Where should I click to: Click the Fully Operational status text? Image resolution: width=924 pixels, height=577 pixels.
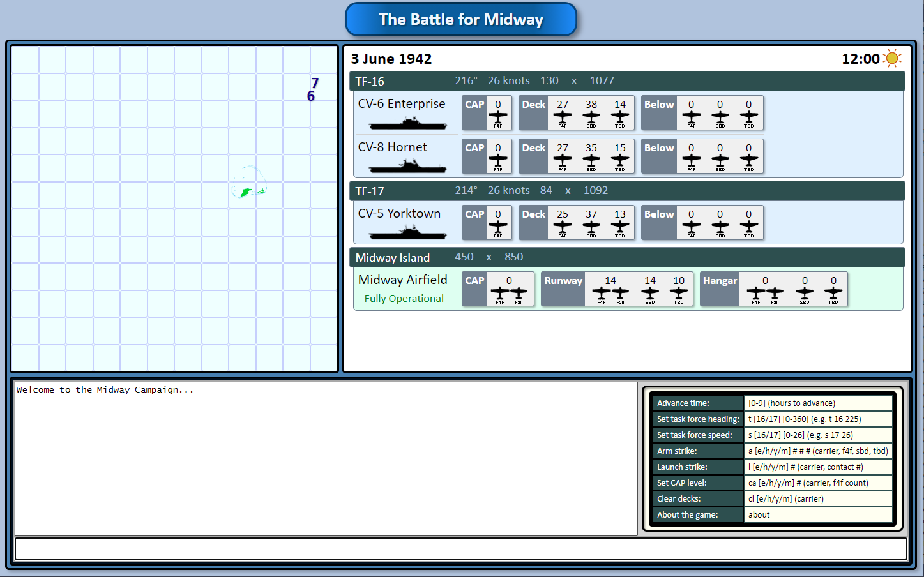[404, 298]
